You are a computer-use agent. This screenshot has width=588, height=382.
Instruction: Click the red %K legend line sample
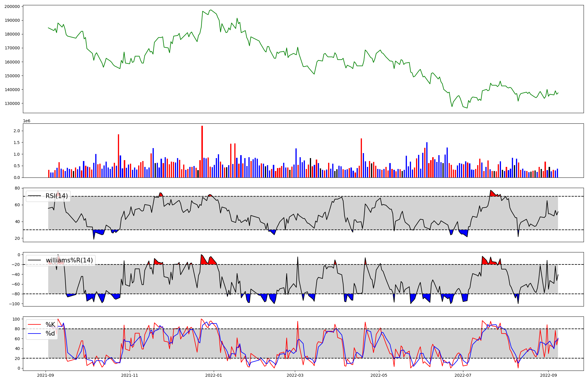(34, 324)
